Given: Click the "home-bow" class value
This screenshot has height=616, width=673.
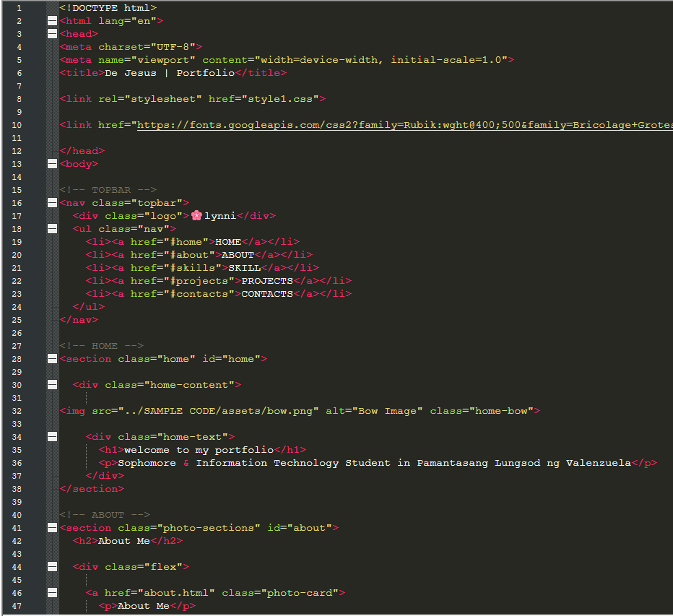Looking at the screenshot, I should click(501, 411).
